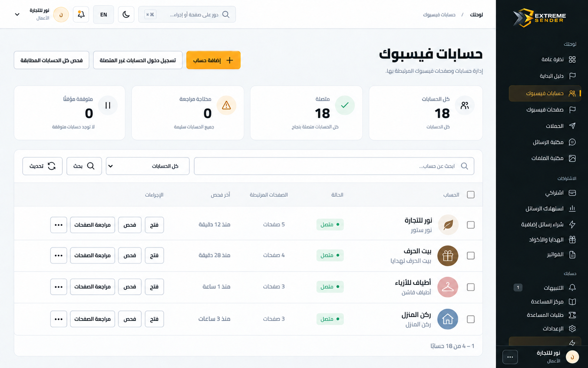Click the لوحتك breadcrumb link
The width and height of the screenshot is (588, 368).
click(x=476, y=14)
